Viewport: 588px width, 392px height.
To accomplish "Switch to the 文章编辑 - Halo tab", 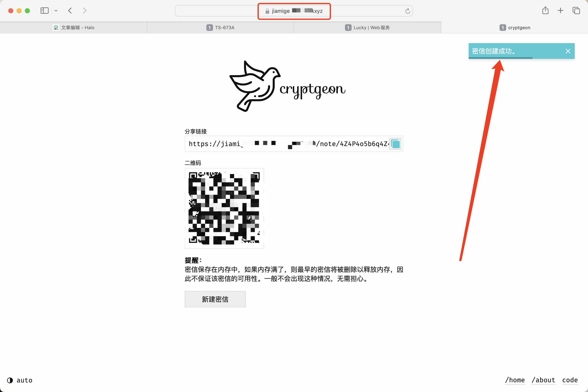I will 74,28.
